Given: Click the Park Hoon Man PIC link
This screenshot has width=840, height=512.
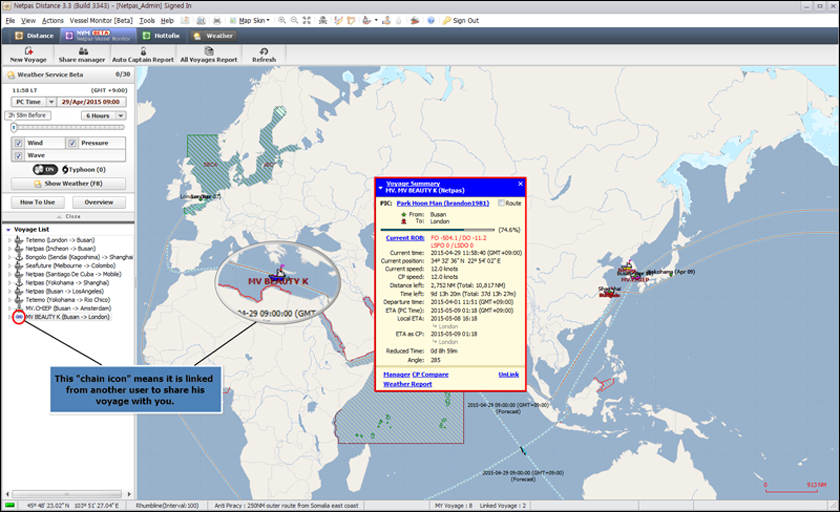Looking at the screenshot, I should [x=442, y=203].
